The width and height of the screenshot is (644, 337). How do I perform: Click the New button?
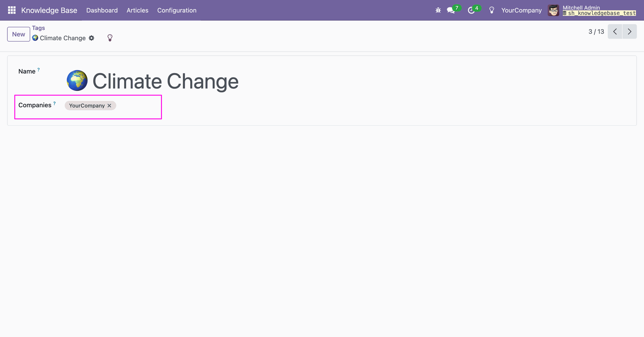point(18,34)
